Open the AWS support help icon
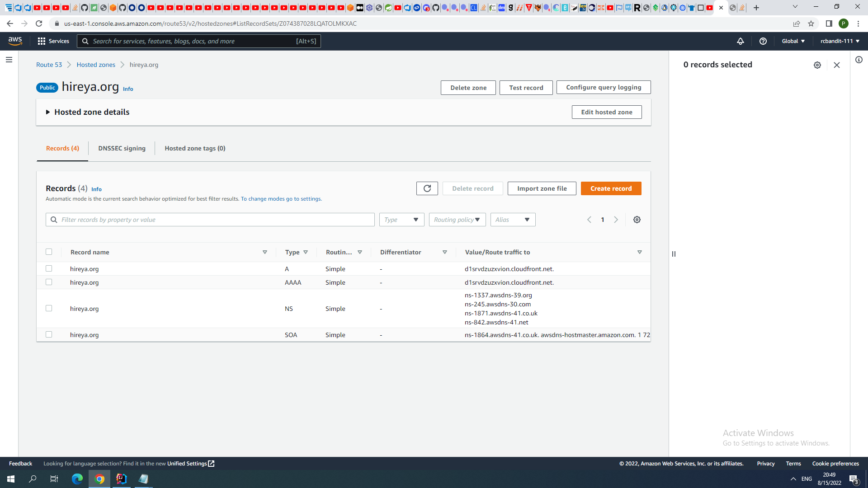Viewport: 868px width, 488px height. (x=763, y=41)
